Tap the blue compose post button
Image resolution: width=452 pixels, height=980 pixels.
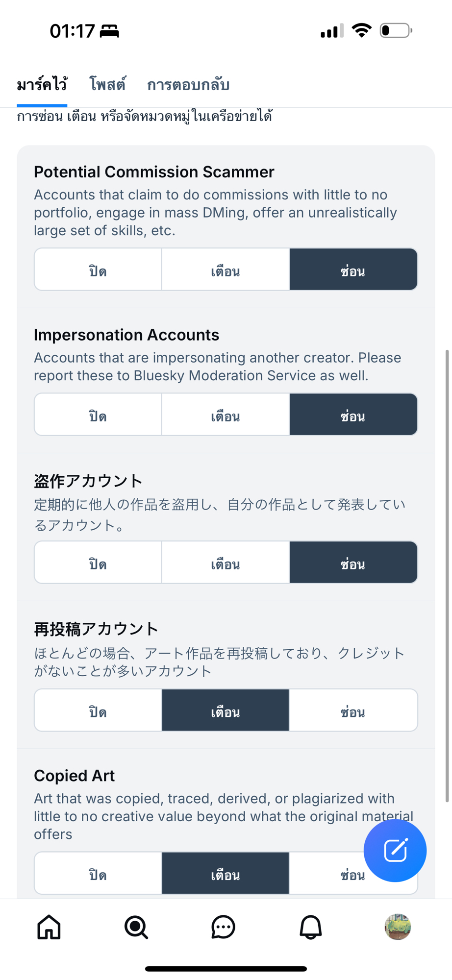point(395,851)
